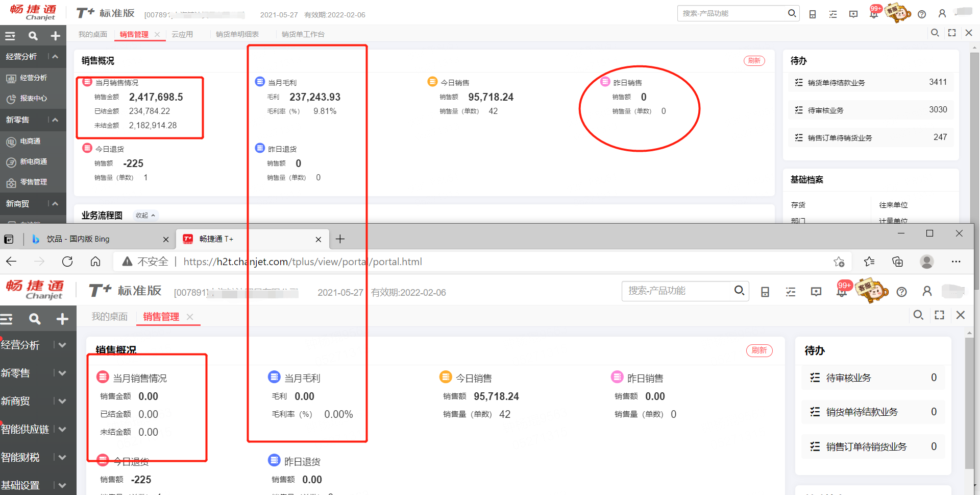Click sidebar search magnifier in lower browser page

point(35,319)
